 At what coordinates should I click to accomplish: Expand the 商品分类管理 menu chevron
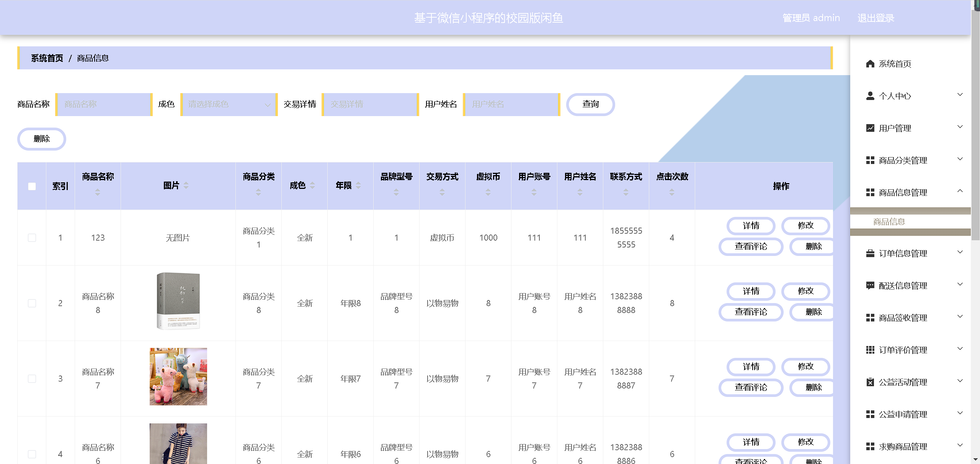[x=960, y=159]
